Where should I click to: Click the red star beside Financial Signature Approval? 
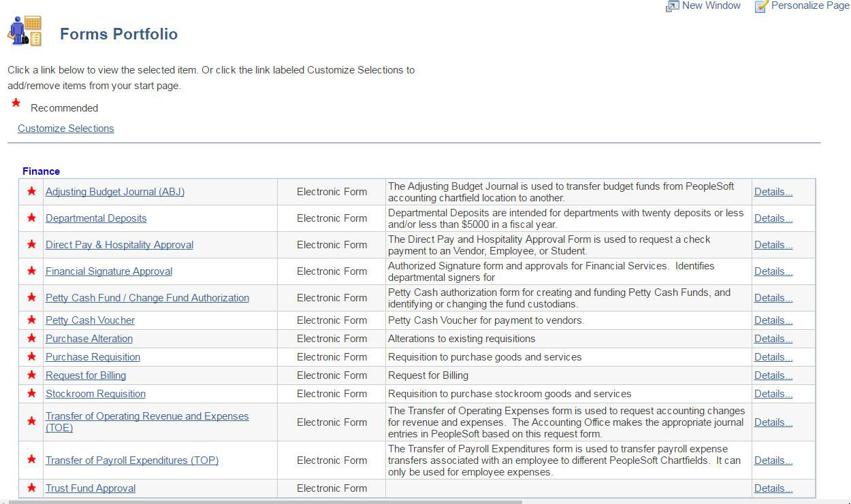click(31, 271)
